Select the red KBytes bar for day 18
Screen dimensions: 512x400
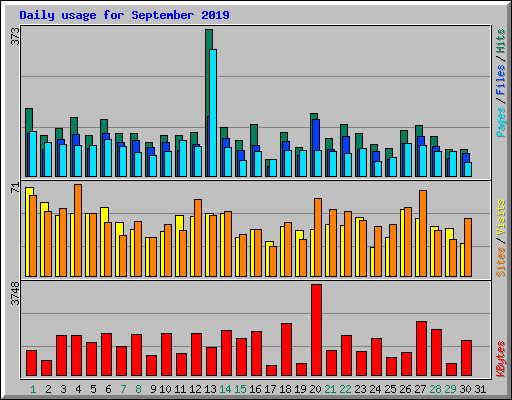coord(286,350)
